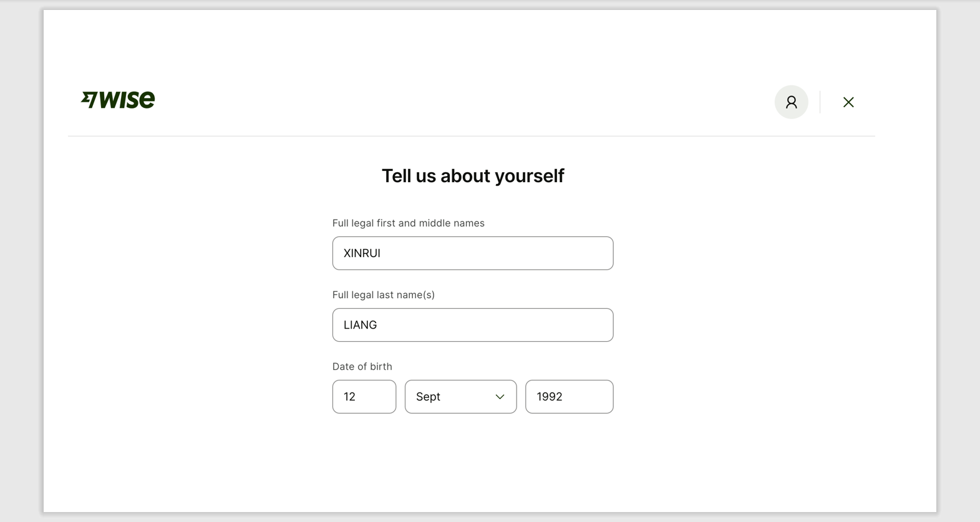Viewport: 980px width, 522px height.
Task: Place cursor on the XINRUI text
Action: click(x=362, y=253)
